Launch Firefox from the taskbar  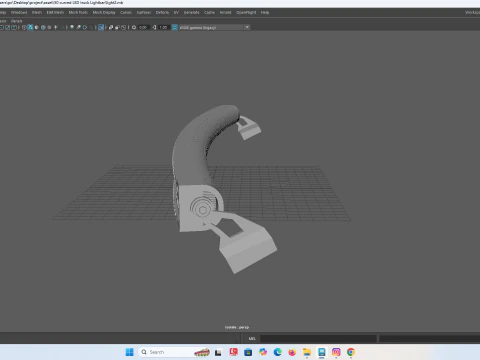click(x=292, y=352)
